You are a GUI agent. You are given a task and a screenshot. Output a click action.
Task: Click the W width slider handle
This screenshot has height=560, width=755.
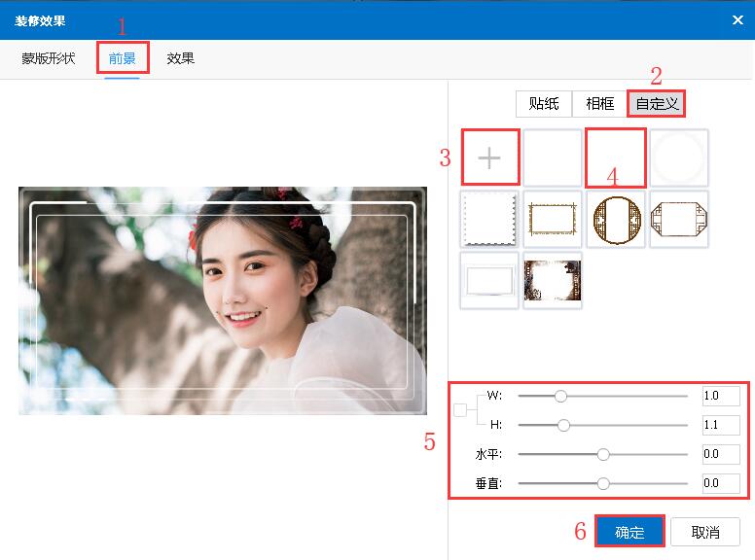(560, 396)
